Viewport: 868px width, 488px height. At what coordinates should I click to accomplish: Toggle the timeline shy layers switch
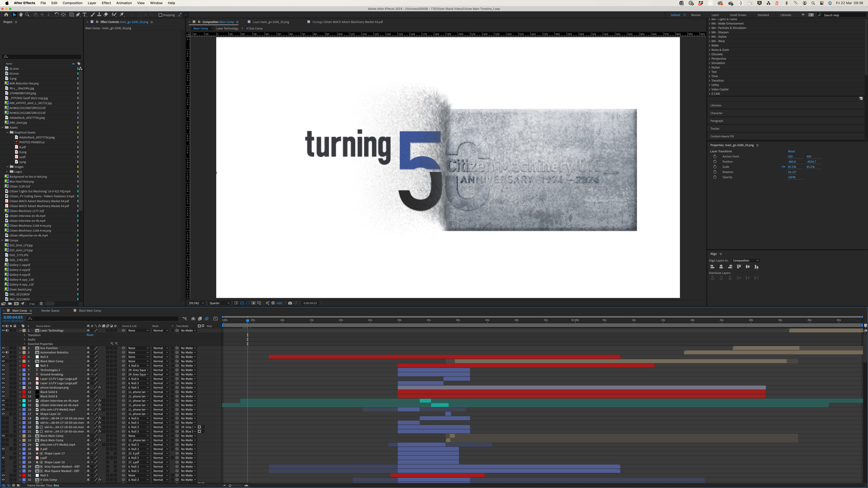(193, 319)
